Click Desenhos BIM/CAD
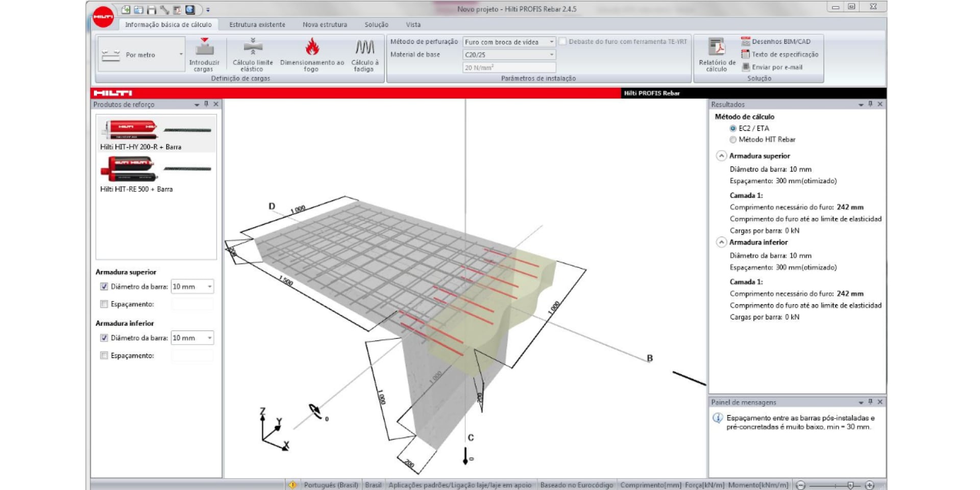Screen dimensions: 980x490 [x=776, y=41]
